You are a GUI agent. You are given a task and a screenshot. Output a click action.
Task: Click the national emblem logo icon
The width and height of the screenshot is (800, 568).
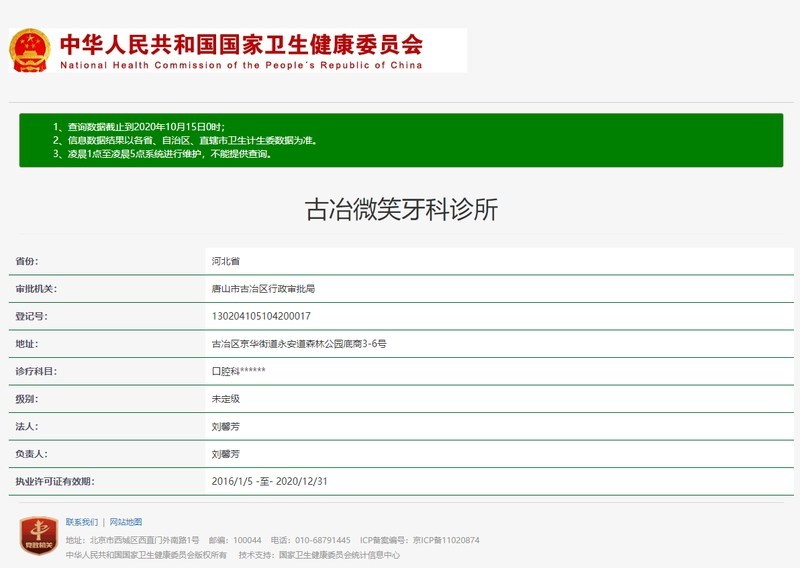(30, 51)
